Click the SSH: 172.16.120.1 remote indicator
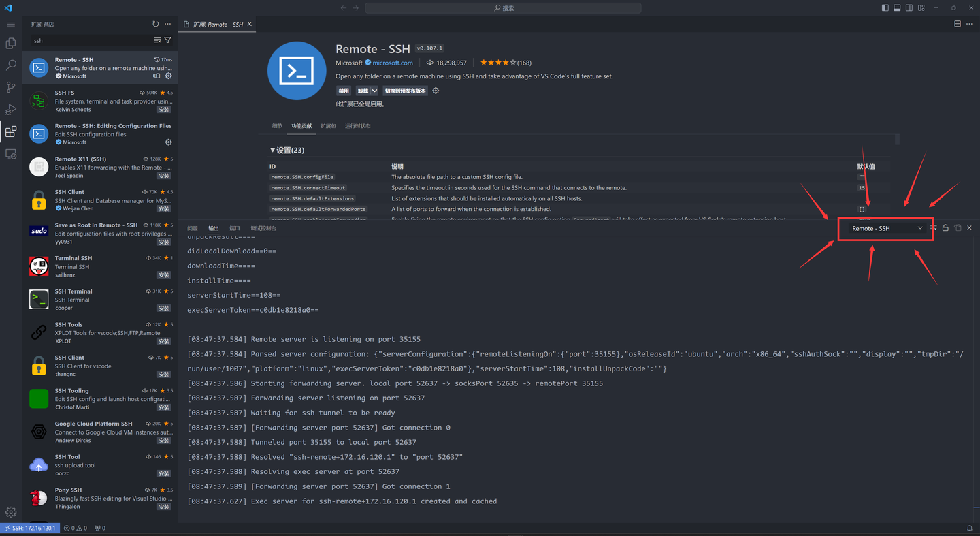Image resolution: width=980 pixels, height=536 pixels. tap(30, 528)
